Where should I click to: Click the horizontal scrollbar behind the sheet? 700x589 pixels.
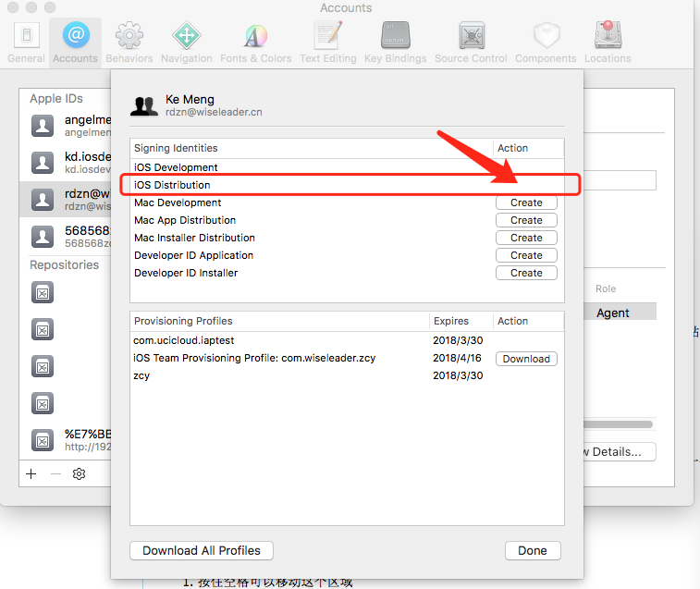(x=619, y=424)
